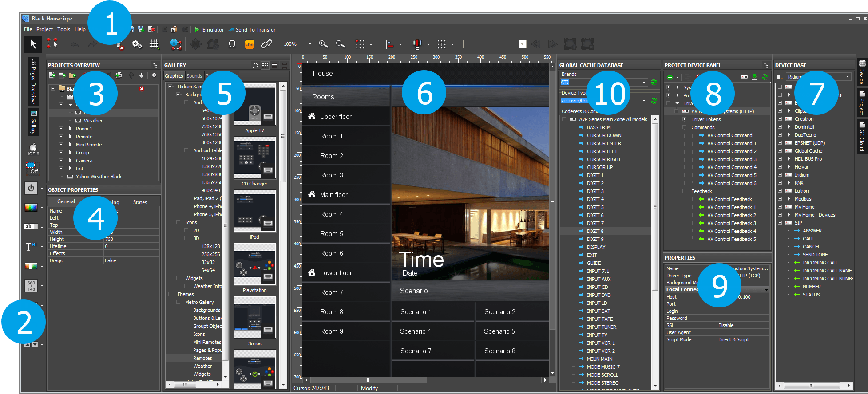Open the 100% zoom level dropdown
868x394 pixels.
[x=310, y=44]
